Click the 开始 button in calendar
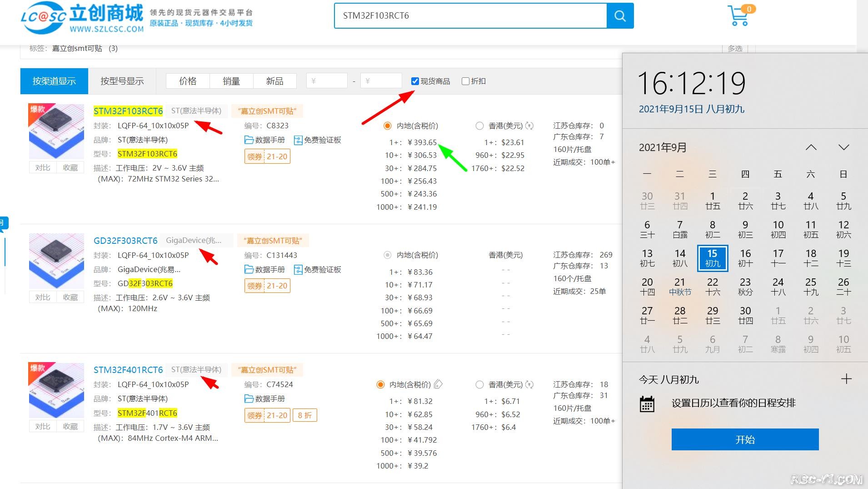The image size is (868, 489). click(x=745, y=439)
